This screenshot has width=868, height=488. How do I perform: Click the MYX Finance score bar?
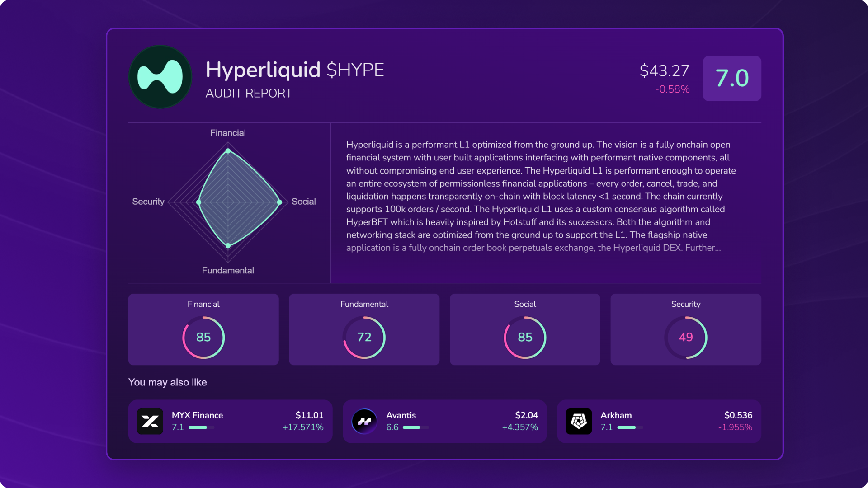(x=201, y=427)
